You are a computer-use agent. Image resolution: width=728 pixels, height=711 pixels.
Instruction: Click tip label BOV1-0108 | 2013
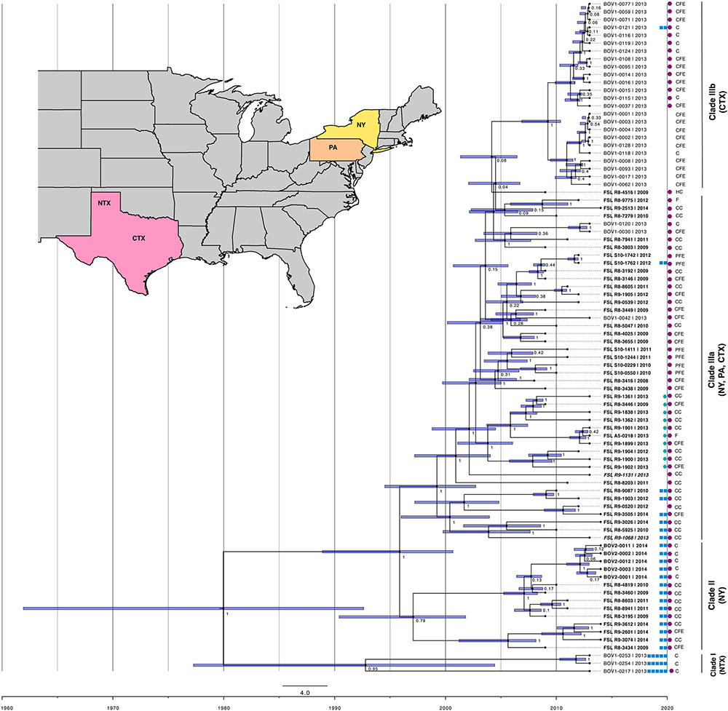click(625, 59)
